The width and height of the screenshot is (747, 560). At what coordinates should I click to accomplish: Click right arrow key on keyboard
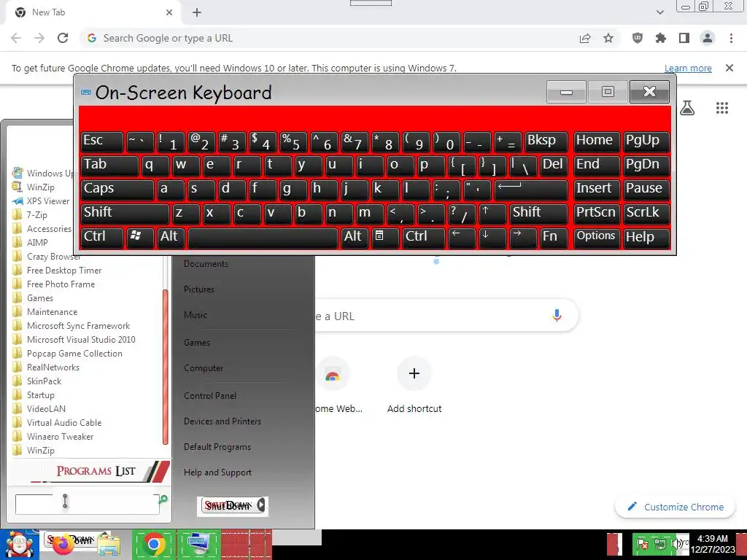pos(523,237)
